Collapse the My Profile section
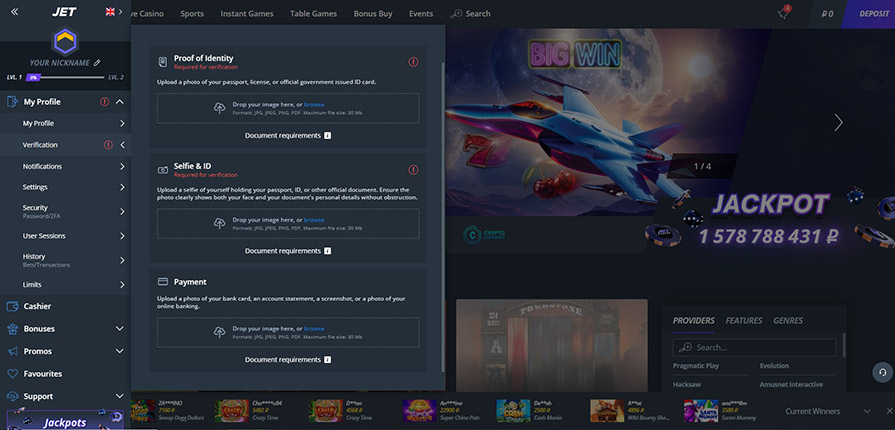Viewport: 895px width, 430px height. coord(120,102)
